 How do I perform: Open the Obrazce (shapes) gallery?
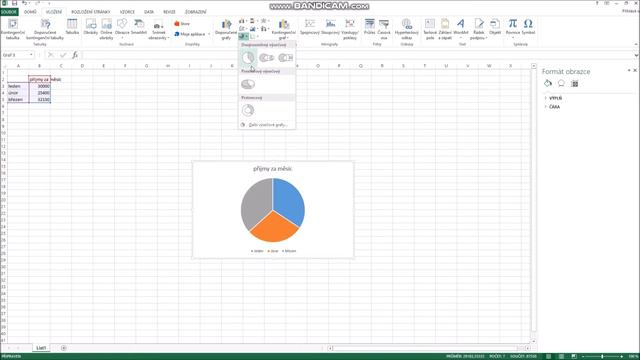pyautogui.click(x=122, y=28)
